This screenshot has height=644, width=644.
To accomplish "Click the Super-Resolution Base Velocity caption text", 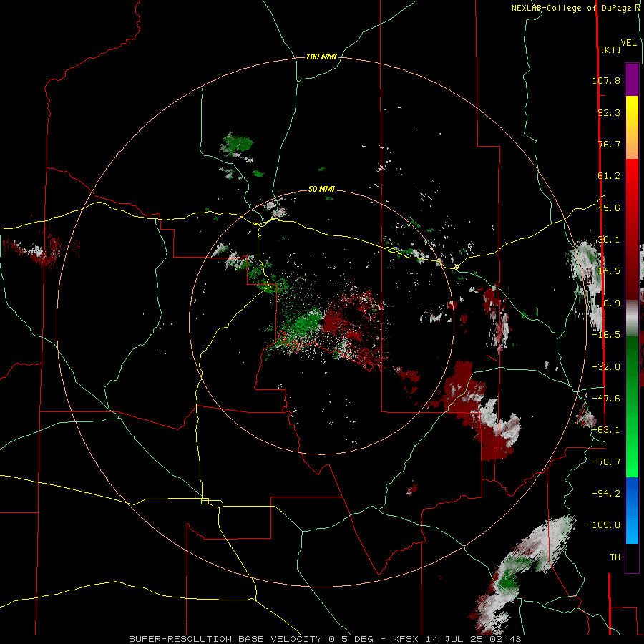I will click(x=326, y=639).
